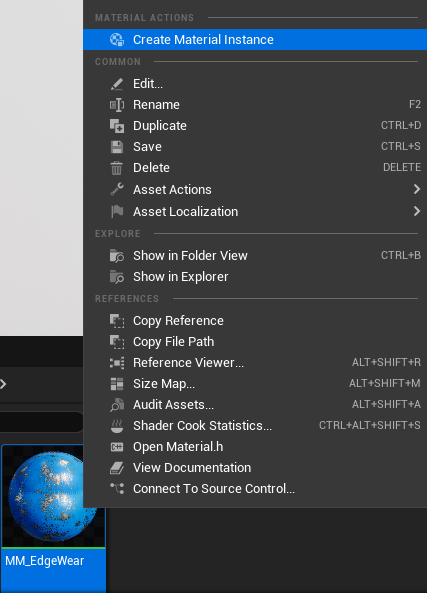Select Audit Assets... entry
The image size is (427, 593).
pos(255,405)
